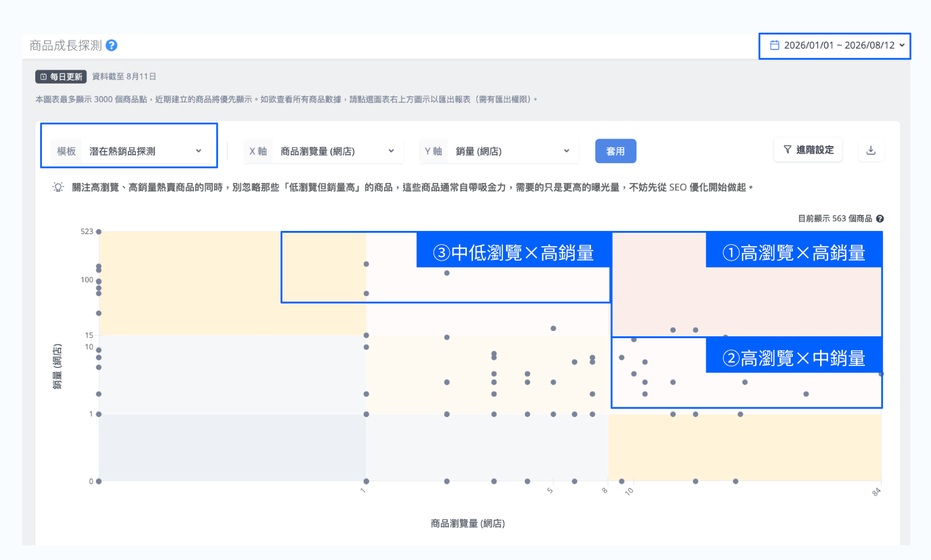Click the text 目前顯示 563 個商品

(x=835, y=219)
